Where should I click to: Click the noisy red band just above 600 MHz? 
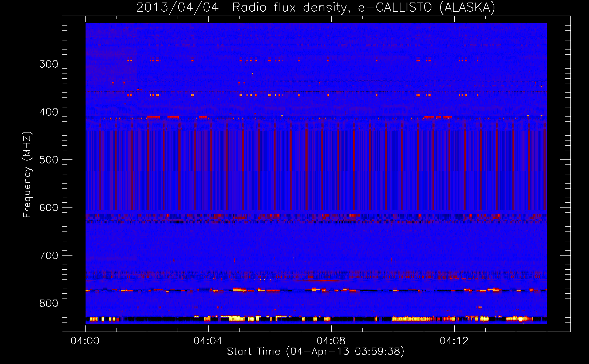[316, 217]
